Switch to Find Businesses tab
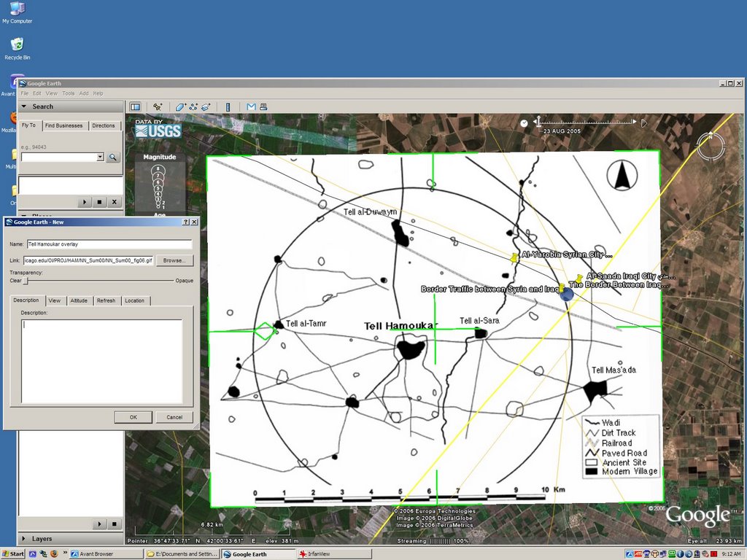 coord(64,125)
